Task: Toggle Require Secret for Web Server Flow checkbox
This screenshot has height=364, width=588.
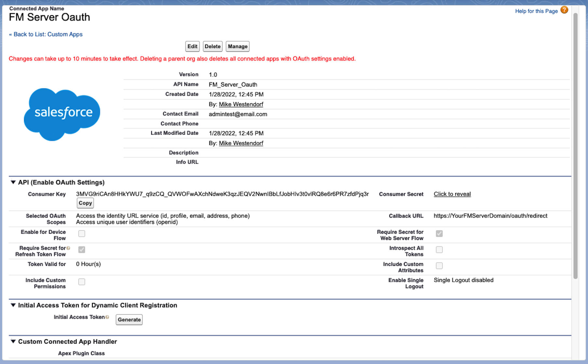Action: tap(439, 234)
